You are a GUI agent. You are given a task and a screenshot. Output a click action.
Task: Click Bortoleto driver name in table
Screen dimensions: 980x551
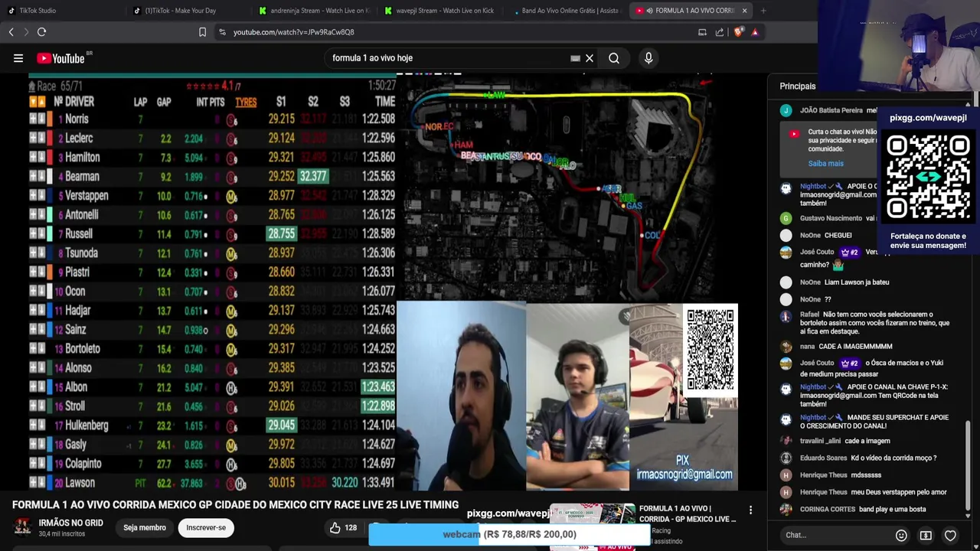pyautogui.click(x=83, y=349)
